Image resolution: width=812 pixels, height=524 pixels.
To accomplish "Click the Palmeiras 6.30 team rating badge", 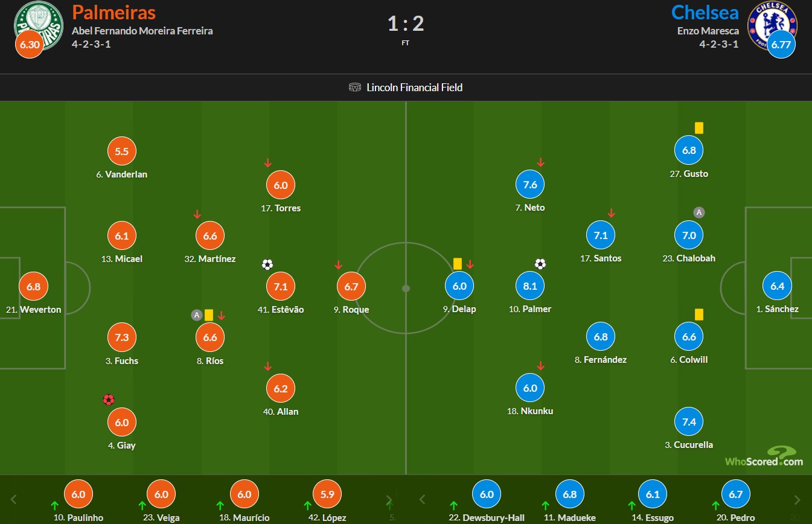I will click(x=29, y=44).
